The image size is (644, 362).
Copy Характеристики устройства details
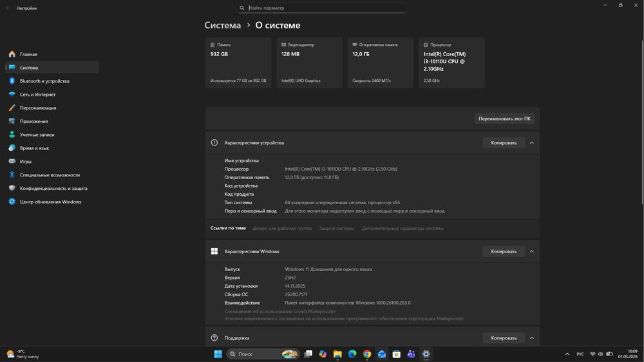point(504,143)
